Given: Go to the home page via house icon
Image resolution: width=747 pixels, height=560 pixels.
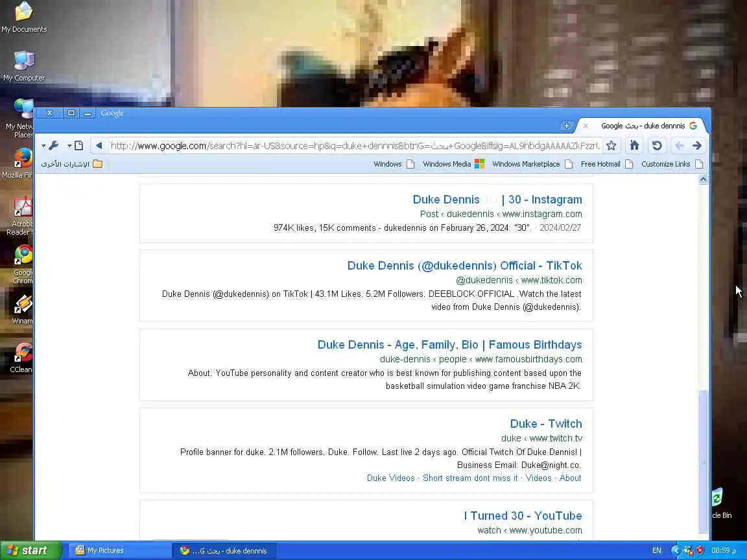Looking at the screenshot, I should (x=634, y=146).
